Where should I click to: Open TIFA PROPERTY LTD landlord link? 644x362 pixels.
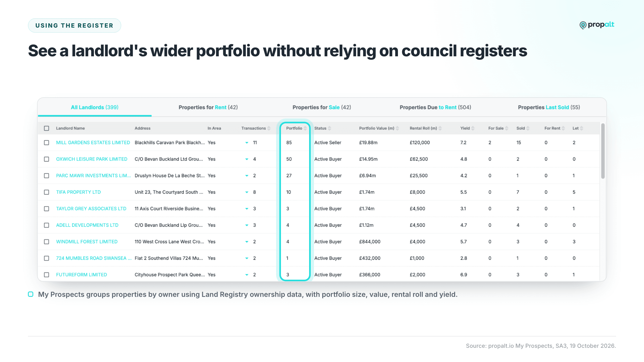pos(78,192)
